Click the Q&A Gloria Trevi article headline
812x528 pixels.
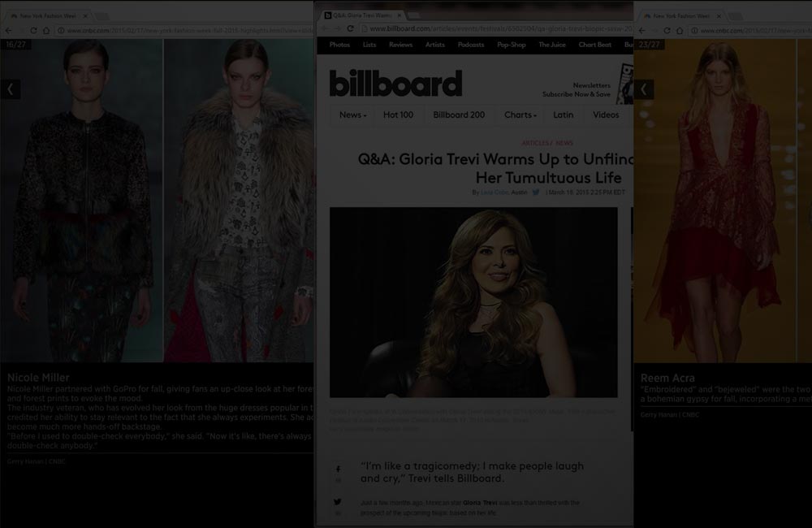495,168
